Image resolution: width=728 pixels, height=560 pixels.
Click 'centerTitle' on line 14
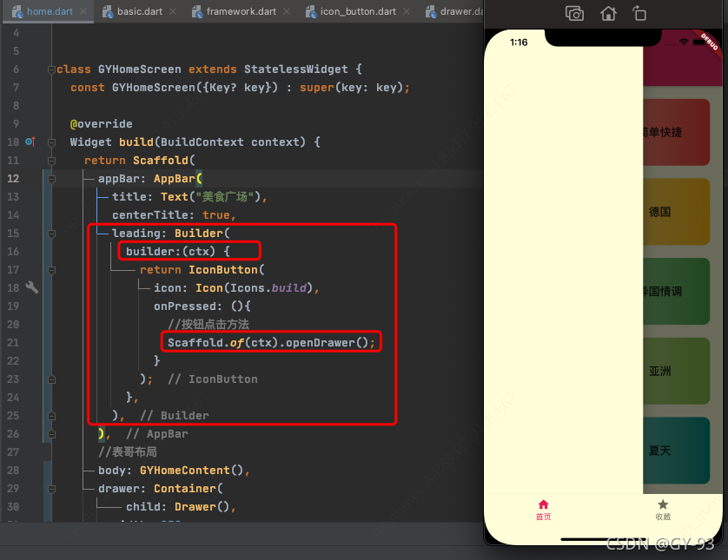pos(149,214)
